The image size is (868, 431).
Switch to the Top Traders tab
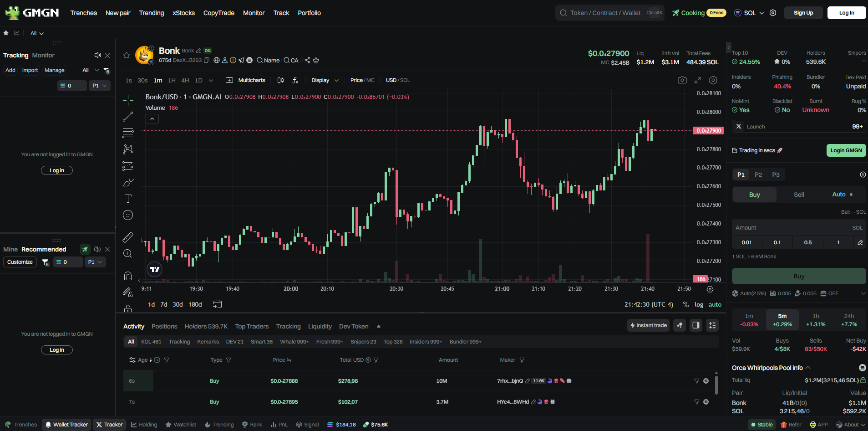point(252,326)
